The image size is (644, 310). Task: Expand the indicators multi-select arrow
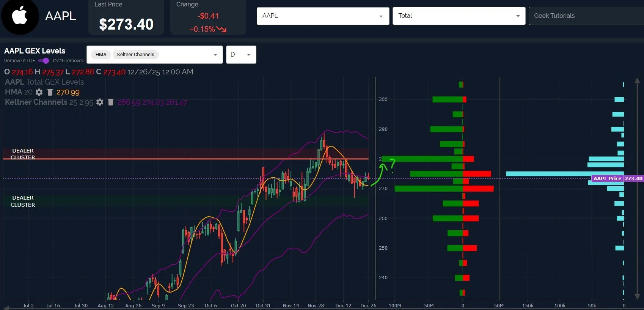(x=215, y=55)
